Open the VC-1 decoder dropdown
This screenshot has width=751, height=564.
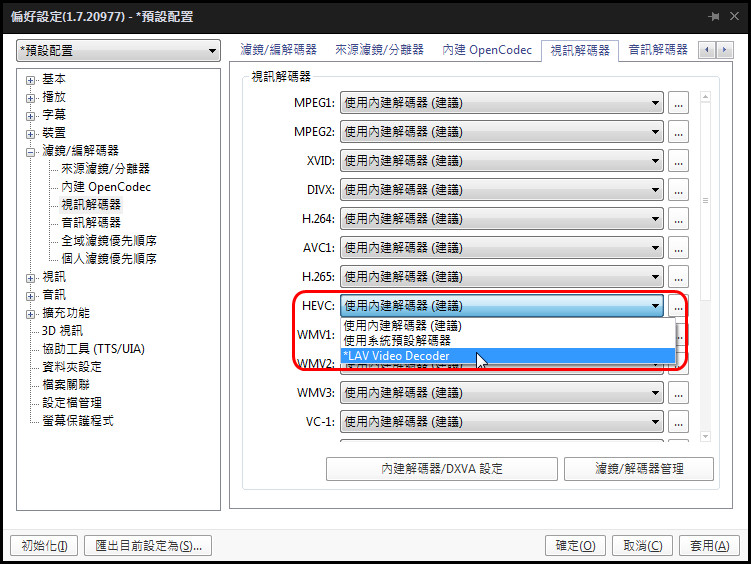(x=501, y=422)
